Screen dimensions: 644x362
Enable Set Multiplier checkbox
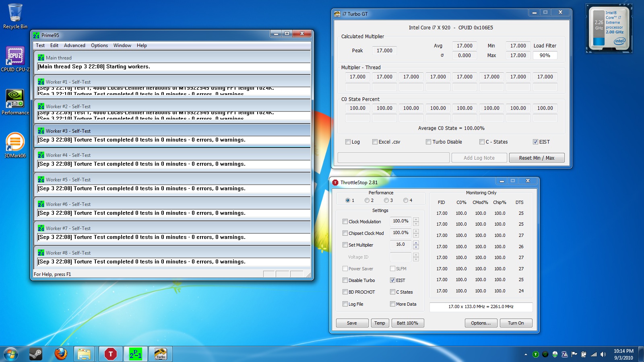pos(345,245)
